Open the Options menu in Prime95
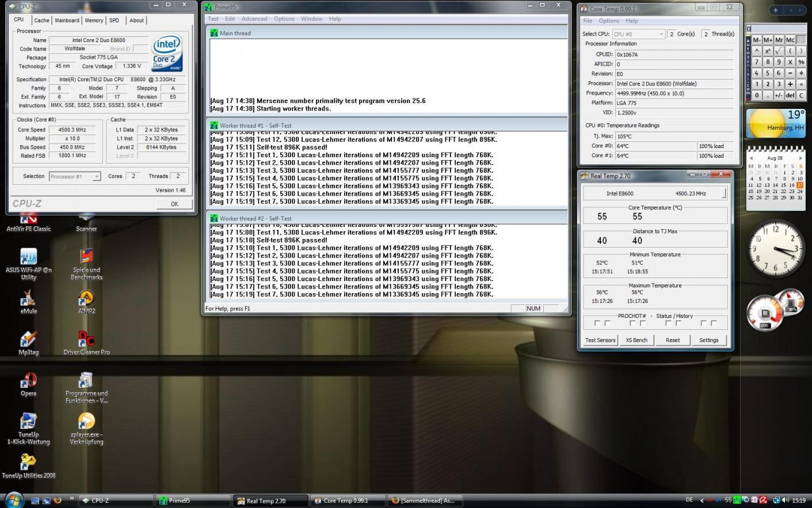Screen dimensions: 812x508 coord(284,19)
